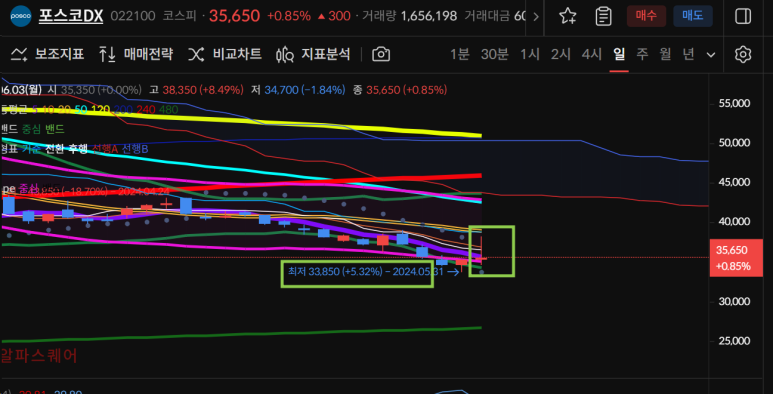773x394 pixels.
Task: Toggle the 120 moving average legend
Action: click(101, 109)
